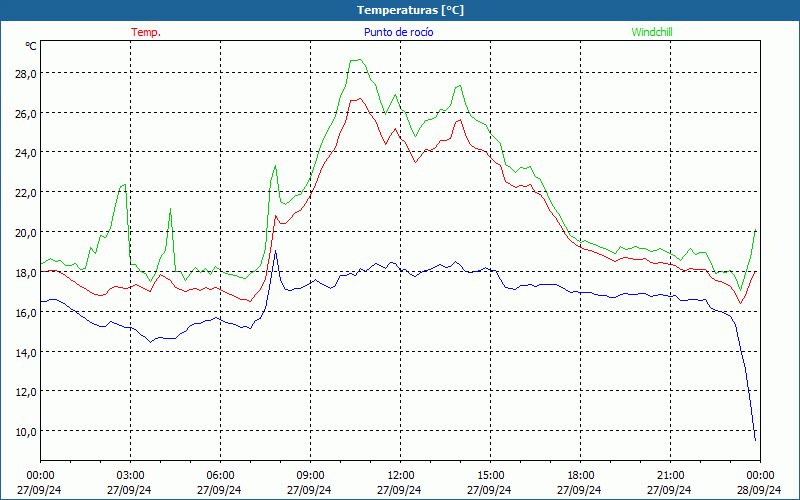Click the blue dew point line's lowest end
Image resolution: width=800 pixels, height=500 pixels.
point(755,439)
